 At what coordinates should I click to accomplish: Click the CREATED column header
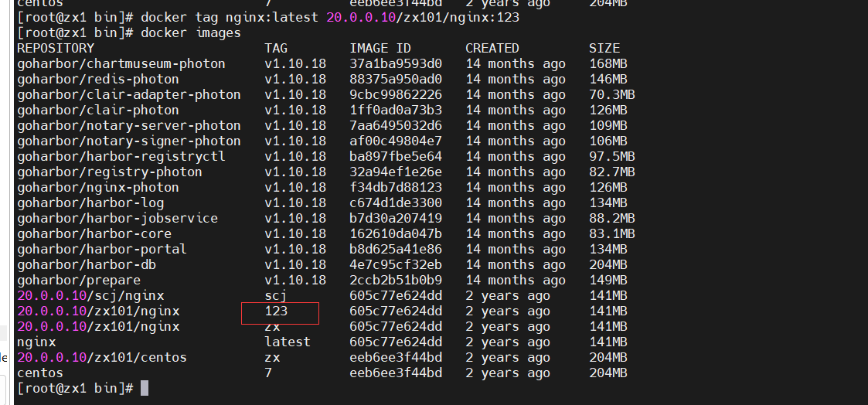[492, 48]
